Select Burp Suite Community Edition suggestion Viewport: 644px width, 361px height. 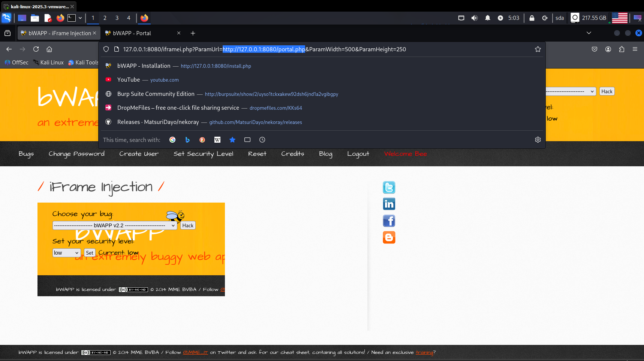point(156,94)
